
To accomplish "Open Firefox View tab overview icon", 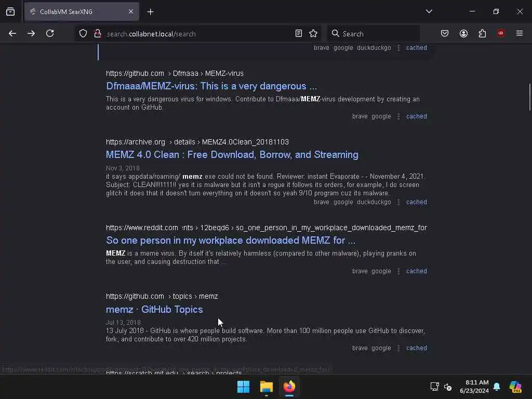I will [x=10, y=12].
